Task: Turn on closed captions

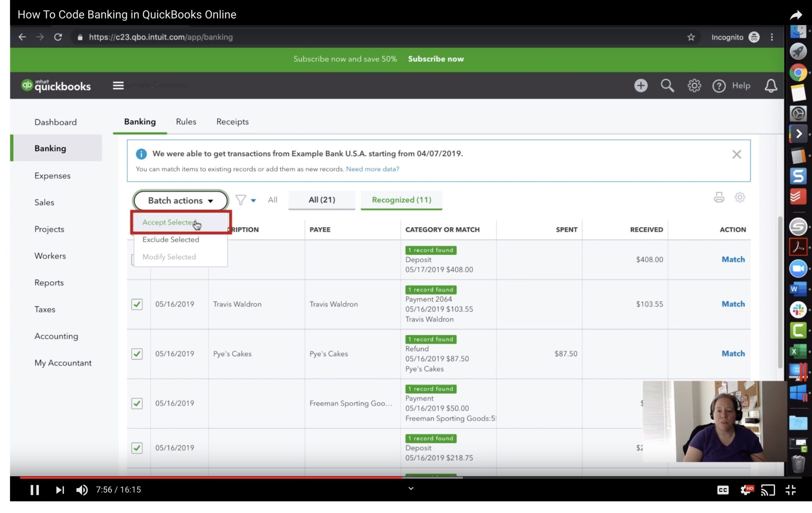Action: point(723,490)
